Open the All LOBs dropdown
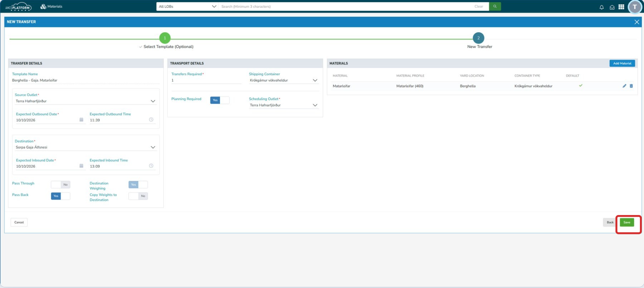The width and height of the screenshot is (644, 288). coord(187,6)
